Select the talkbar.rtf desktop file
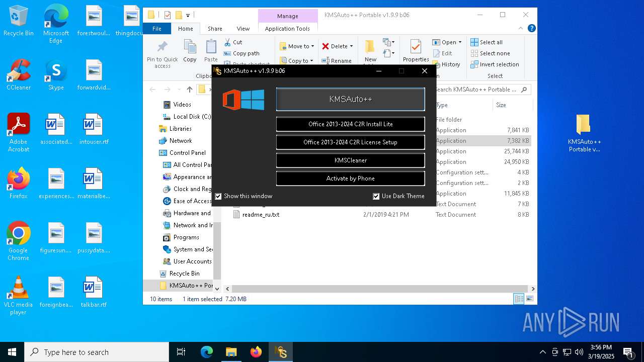 pos(94,292)
